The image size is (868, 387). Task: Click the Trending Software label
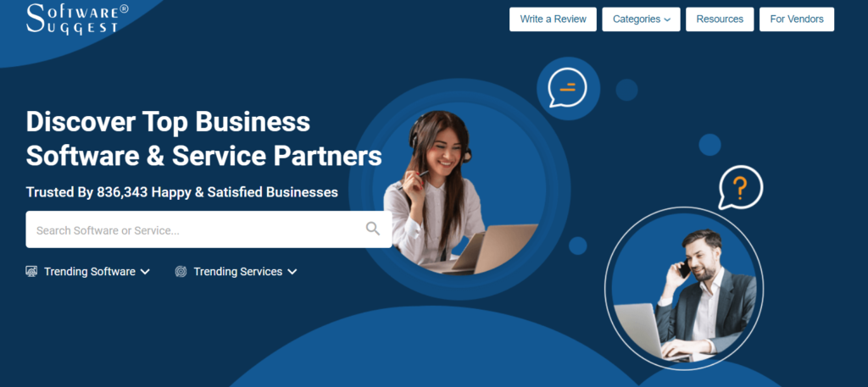click(90, 272)
